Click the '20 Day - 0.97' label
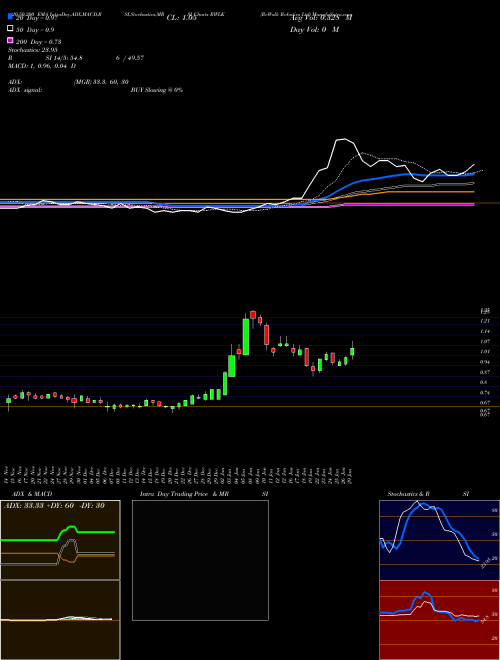 pyautogui.click(x=36, y=19)
